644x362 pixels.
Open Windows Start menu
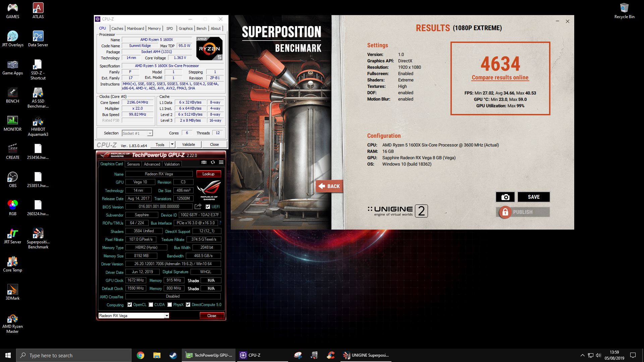coord(8,355)
